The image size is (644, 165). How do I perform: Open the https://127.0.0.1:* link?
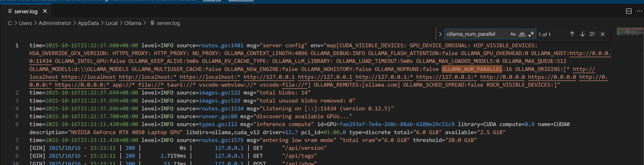447,77
